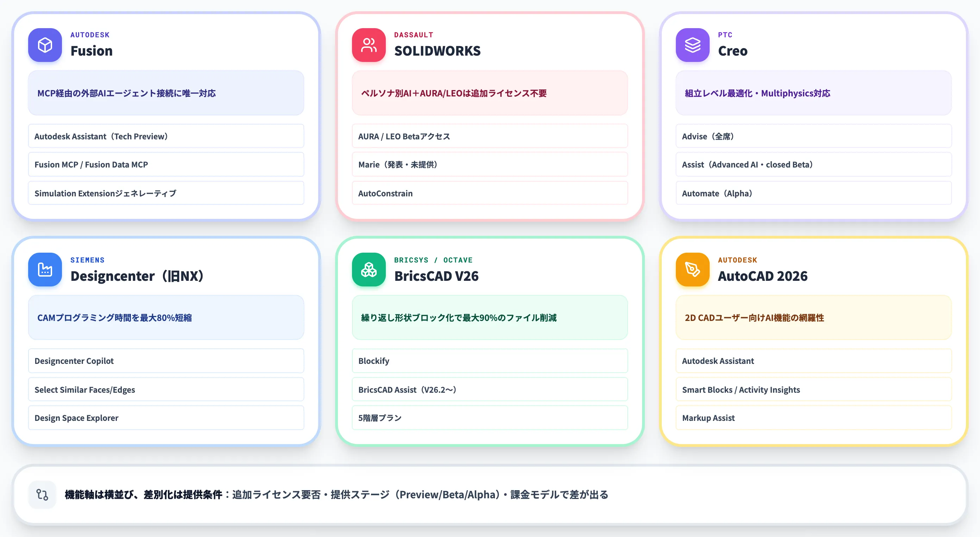
Task: Select the Designcenter（旧NX）title
Action: (x=137, y=276)
